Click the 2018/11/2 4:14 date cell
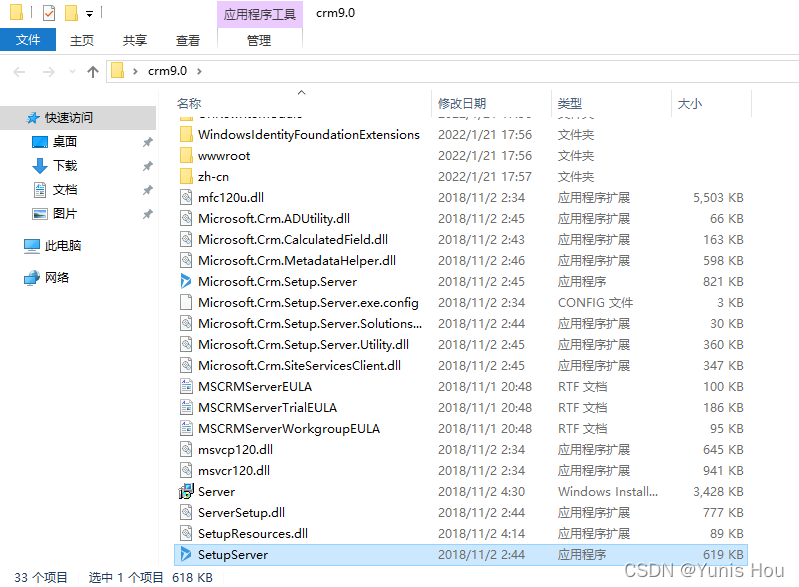The width and height of the screenshot is (799, 587). [481, 533]
